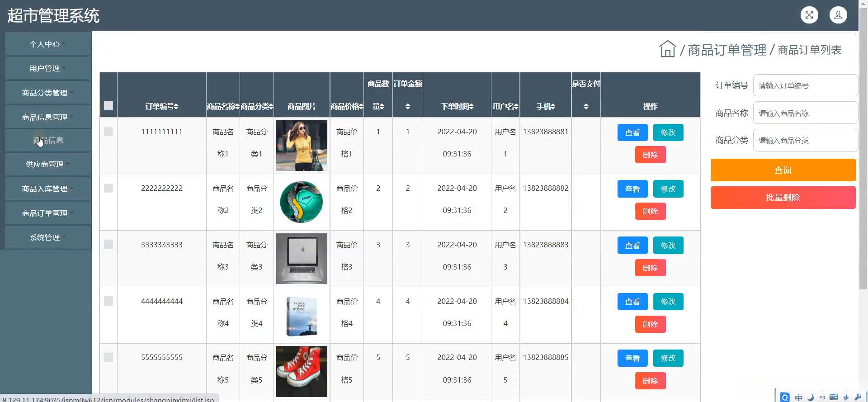Sort the table by 用户名 arrows

pyautogui.click(x=516, y=107)
